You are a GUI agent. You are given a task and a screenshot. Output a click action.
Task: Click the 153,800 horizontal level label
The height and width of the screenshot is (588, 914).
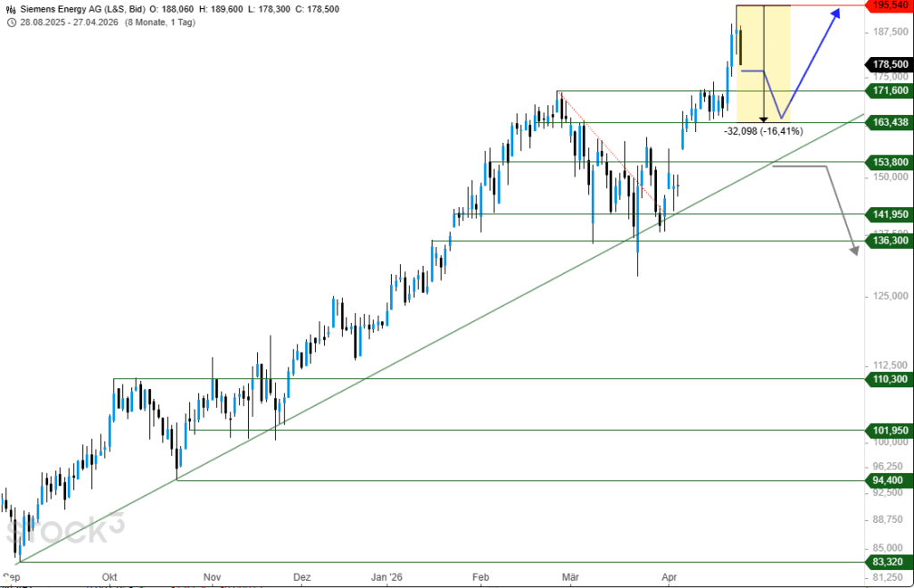coord(889,162)
